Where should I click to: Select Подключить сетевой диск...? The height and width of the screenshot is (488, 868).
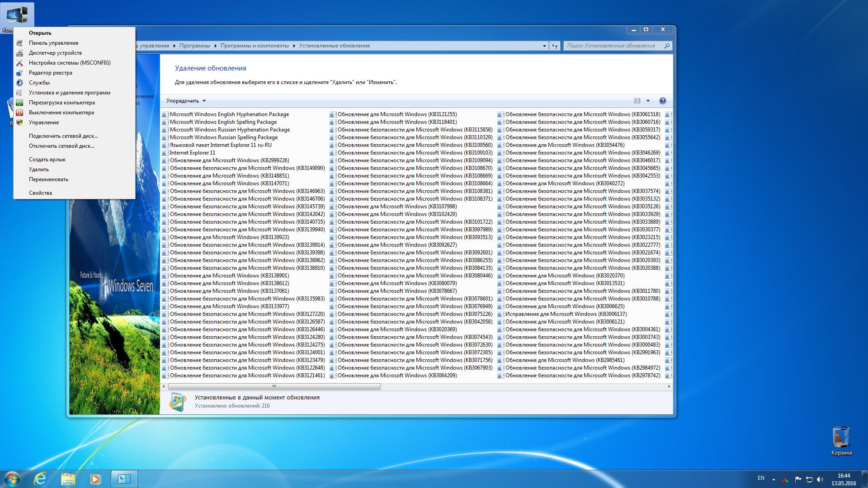75,136
